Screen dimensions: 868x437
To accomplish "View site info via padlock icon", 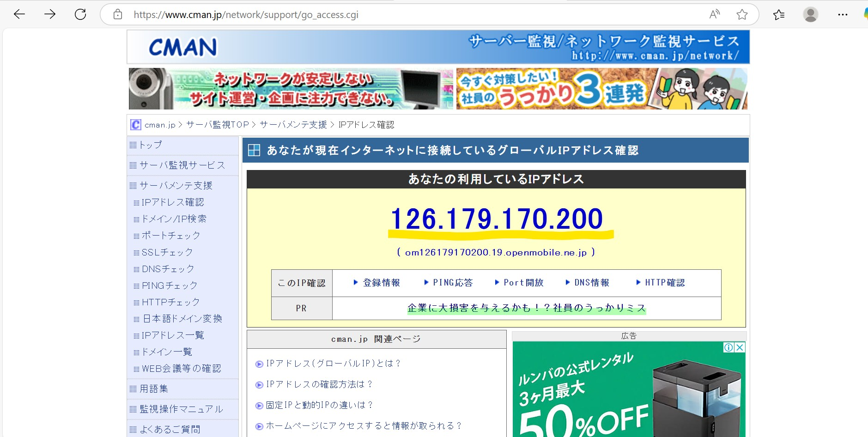I will tap(118, 14).
